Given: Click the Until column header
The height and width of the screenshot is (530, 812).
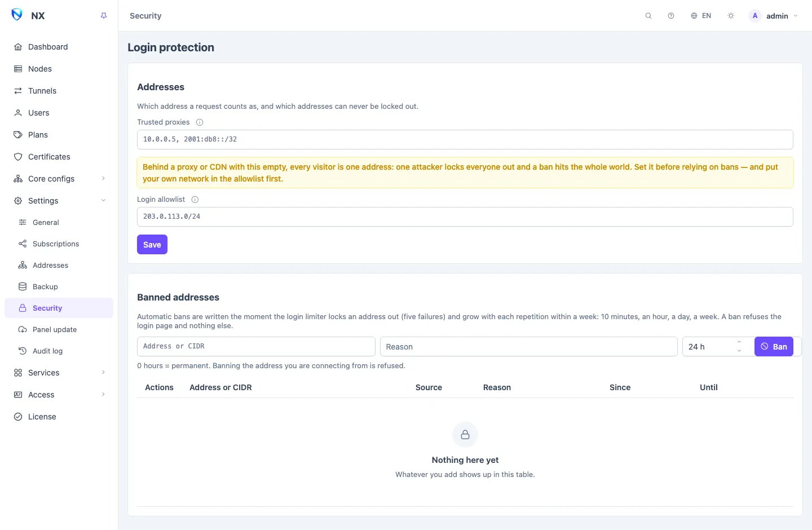Looking at the screenshot, I should pyautogui.click(x=709, y=387).
